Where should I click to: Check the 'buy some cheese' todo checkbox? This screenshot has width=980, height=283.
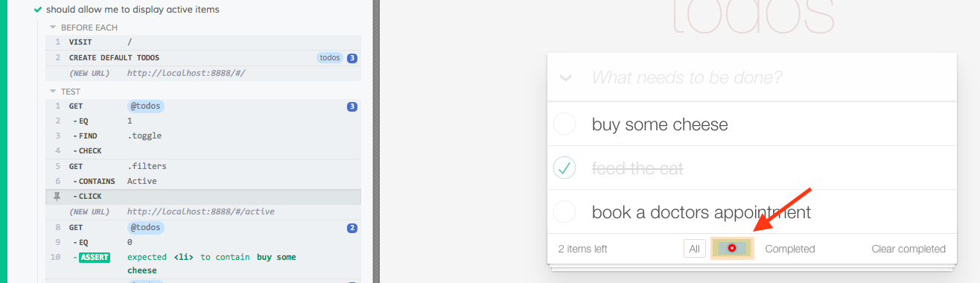[565, 124]
